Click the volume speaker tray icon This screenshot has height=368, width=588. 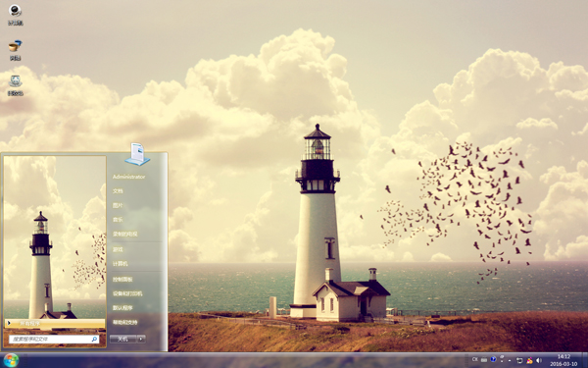click(539, 360)
